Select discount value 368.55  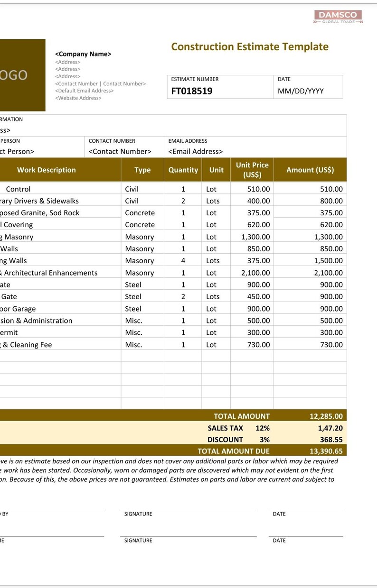331,440
